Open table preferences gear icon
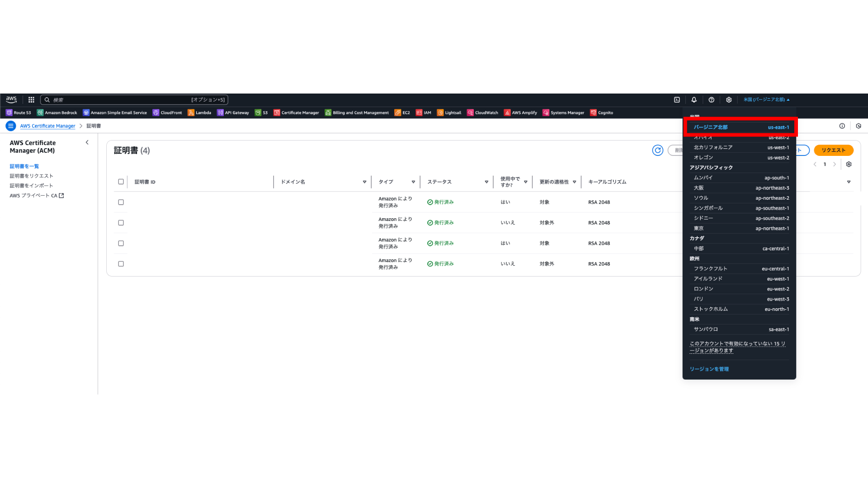The image size is (868, 488). pos(849,164)
